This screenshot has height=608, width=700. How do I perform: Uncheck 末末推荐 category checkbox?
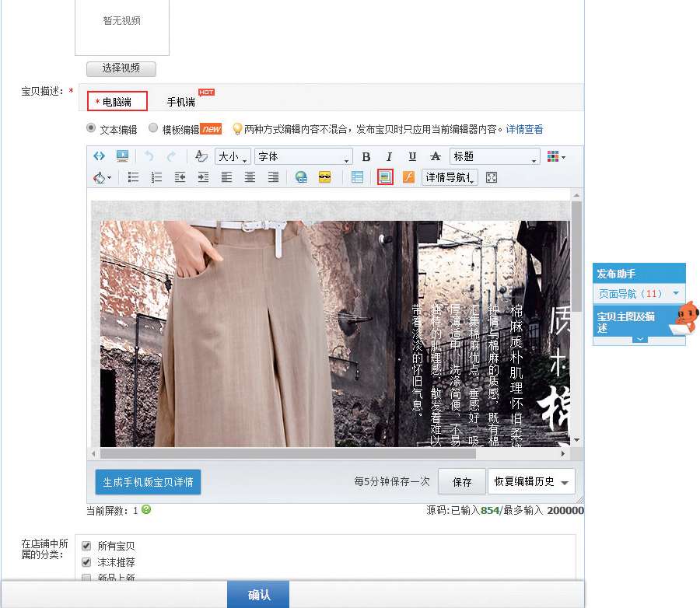point(86,561)
